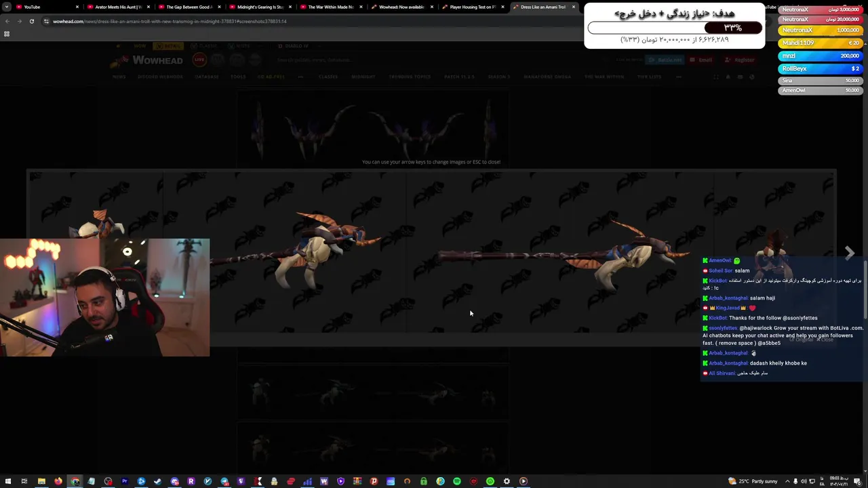Click the red LIVE badge beside Wowhead logo
Image resolution: width=868 pixels, height=488 pixels.
click(199, 60)
